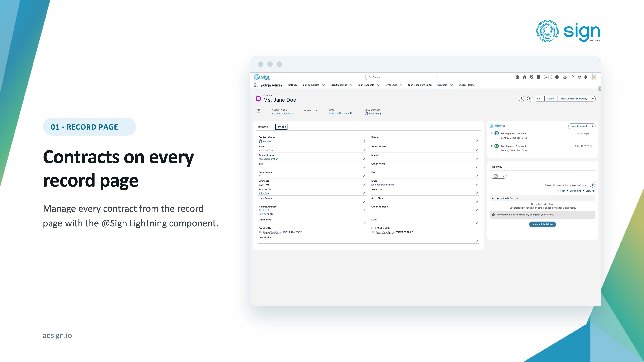The height and width of the screenshot is (362, 644).
Task: Open the @Sign - Home tab
Action: (x=466, y=85)
